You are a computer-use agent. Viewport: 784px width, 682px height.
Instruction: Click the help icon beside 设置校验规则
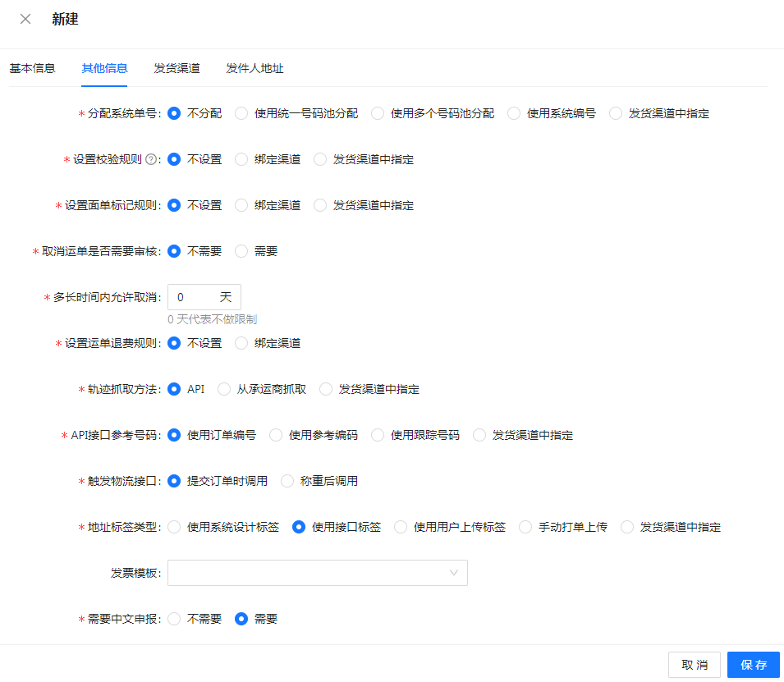pyautogui.click(x=151, y=159)
